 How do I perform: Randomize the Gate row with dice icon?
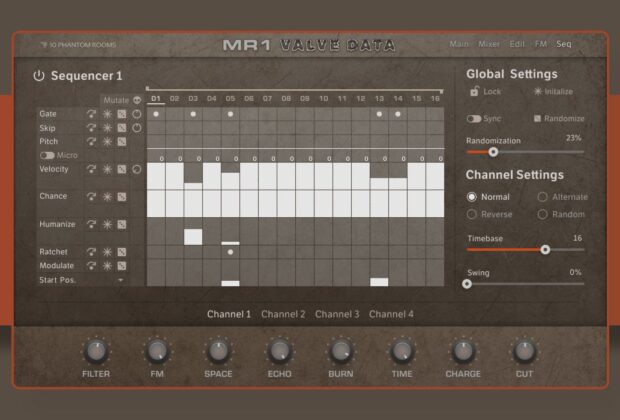[122, 114]
